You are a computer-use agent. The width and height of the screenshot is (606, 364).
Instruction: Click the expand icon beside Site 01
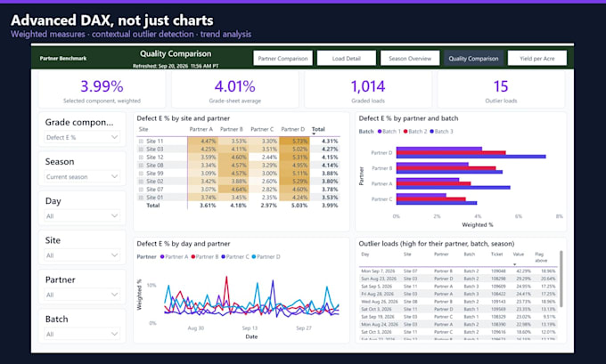click(141, 198)
